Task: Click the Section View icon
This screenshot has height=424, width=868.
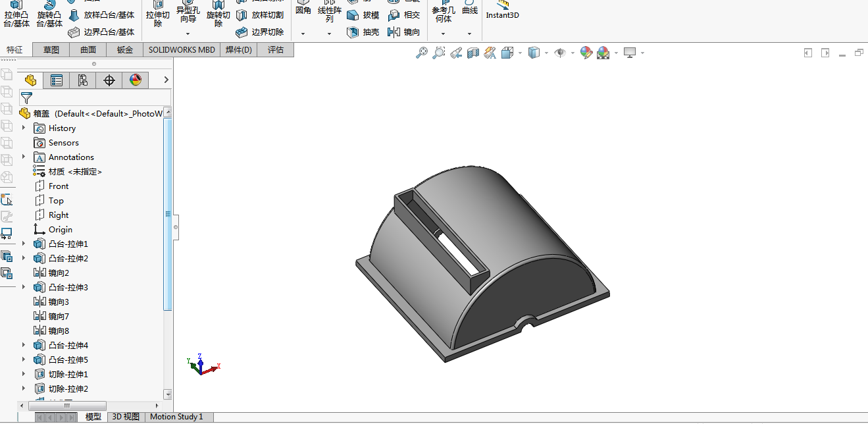Action: [x=473, y=53]
